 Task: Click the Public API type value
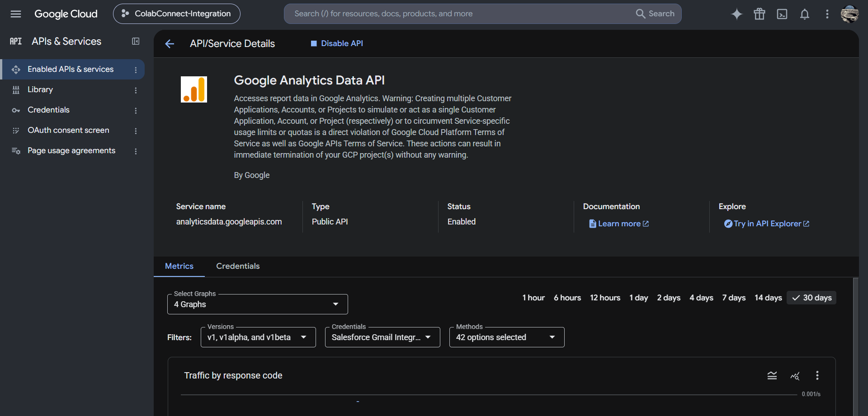click(330, 222)
